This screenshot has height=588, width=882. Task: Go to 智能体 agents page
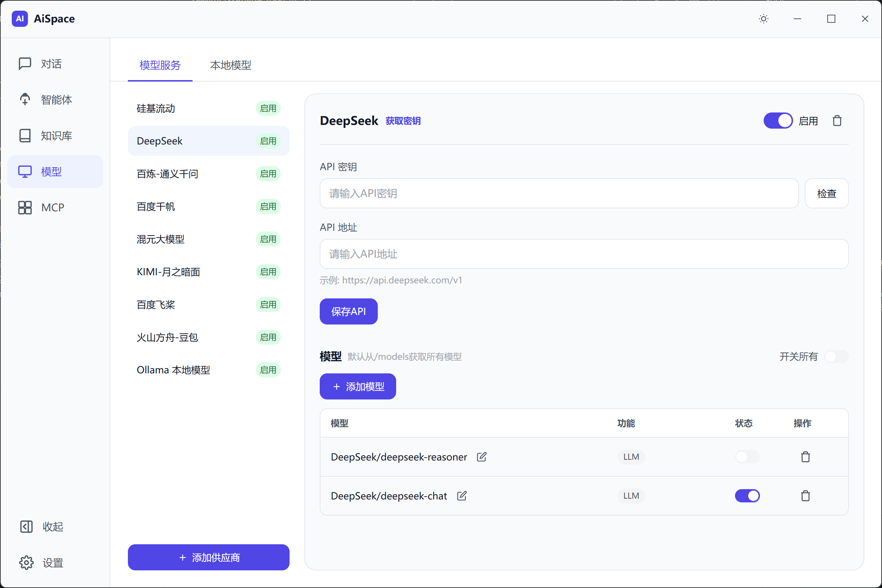(x=55, y=100)
